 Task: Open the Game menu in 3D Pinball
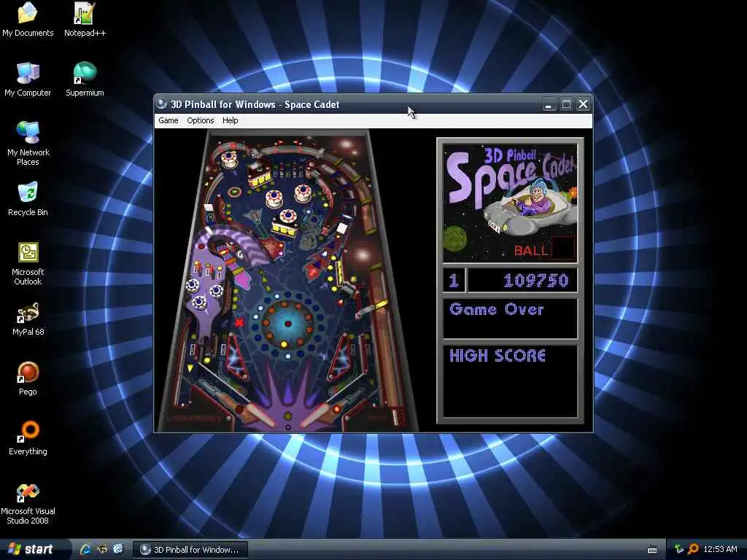click(x=169, y=120)
